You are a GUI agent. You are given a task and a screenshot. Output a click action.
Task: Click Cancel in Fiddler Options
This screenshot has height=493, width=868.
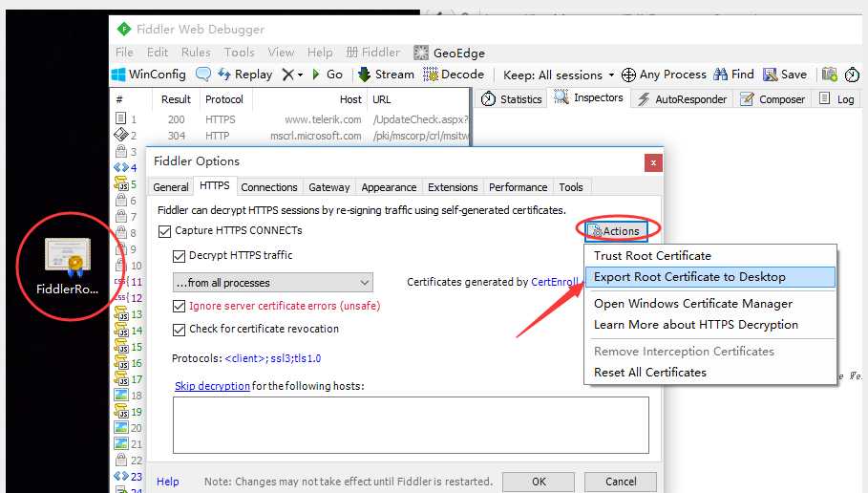pyautogui.click(x=621, y=482)
